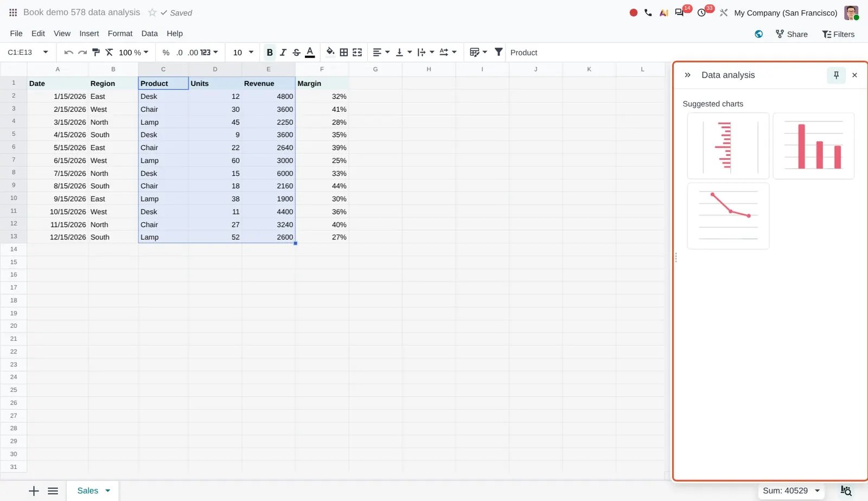Open the Insert menu
The width and height of the screenshot is (868, 501).
89,34
